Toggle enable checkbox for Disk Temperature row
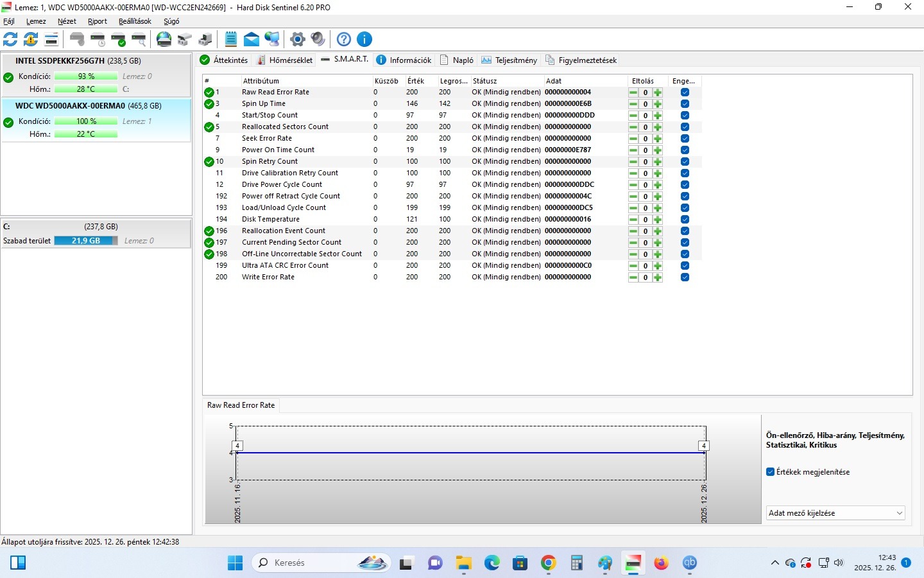Screen dimensions: 924x578 (685, 220)
